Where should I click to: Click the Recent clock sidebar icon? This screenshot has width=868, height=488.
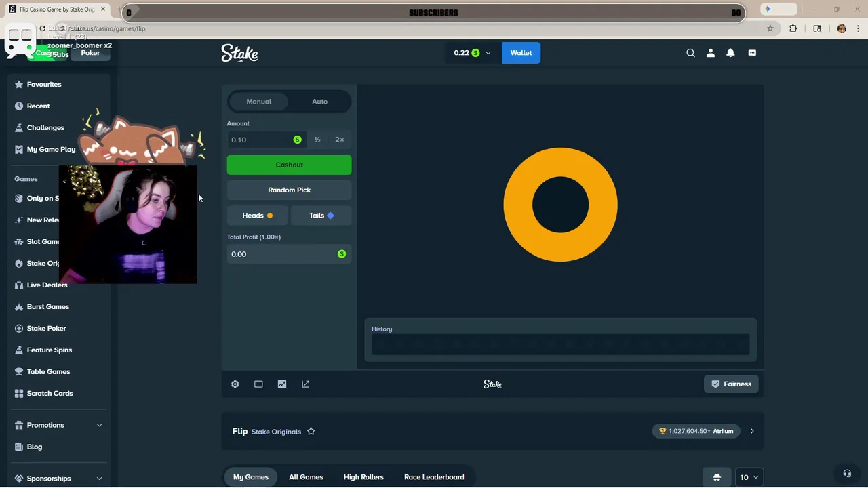(19, 106)
